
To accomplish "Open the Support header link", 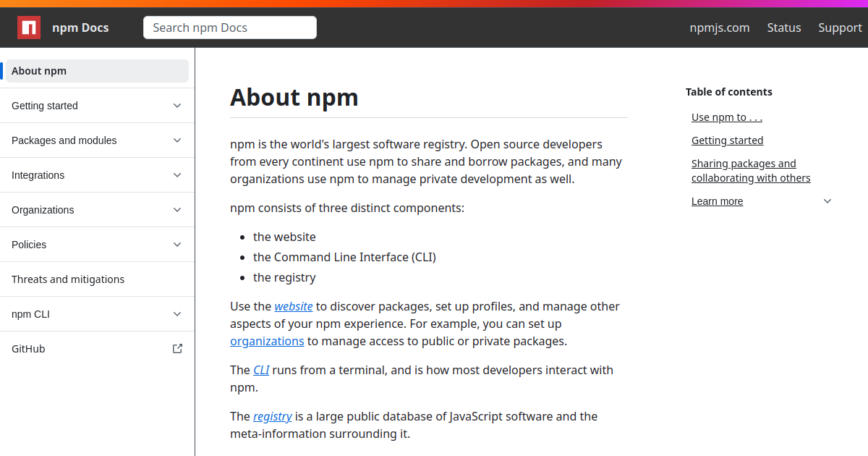I will click(840, 28).
